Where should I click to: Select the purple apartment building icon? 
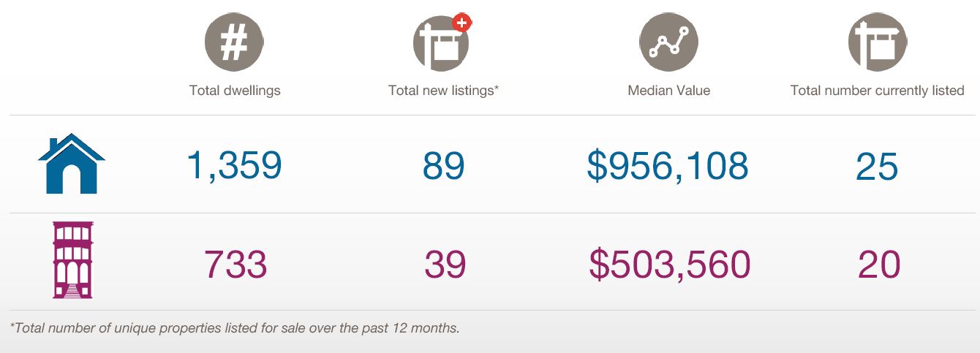(72, 260)
